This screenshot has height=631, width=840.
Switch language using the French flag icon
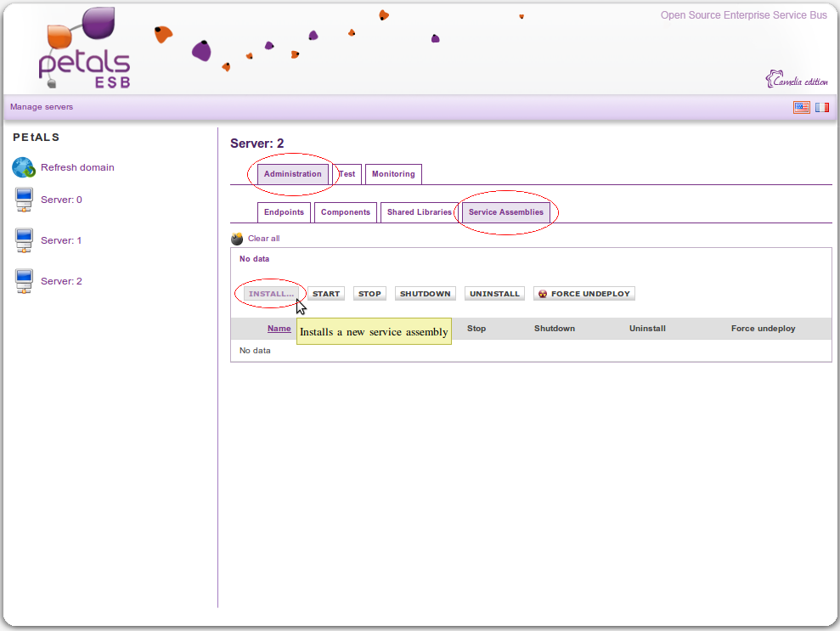click(821, 107)
